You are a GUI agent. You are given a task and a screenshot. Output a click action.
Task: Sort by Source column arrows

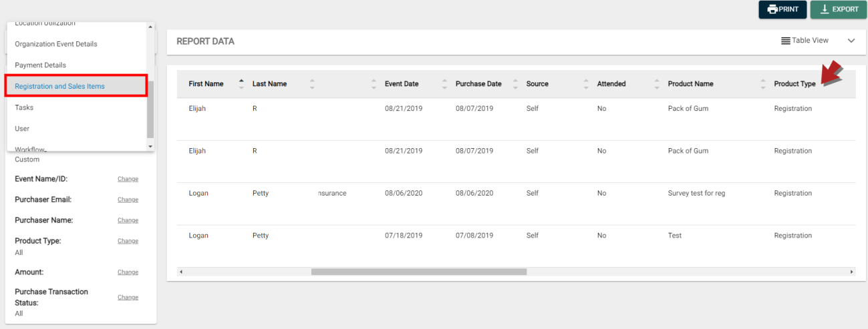586,84
